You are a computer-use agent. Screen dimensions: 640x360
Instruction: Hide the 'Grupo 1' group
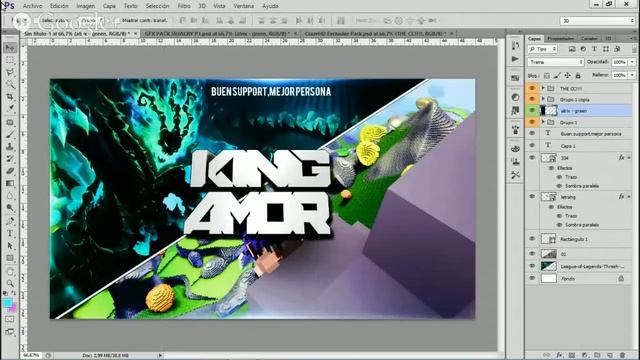point(532,122)
